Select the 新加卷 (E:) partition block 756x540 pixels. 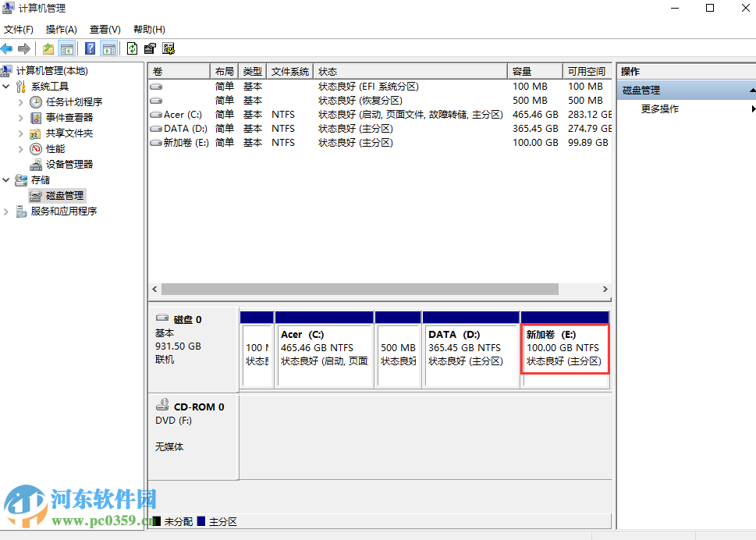564,348
